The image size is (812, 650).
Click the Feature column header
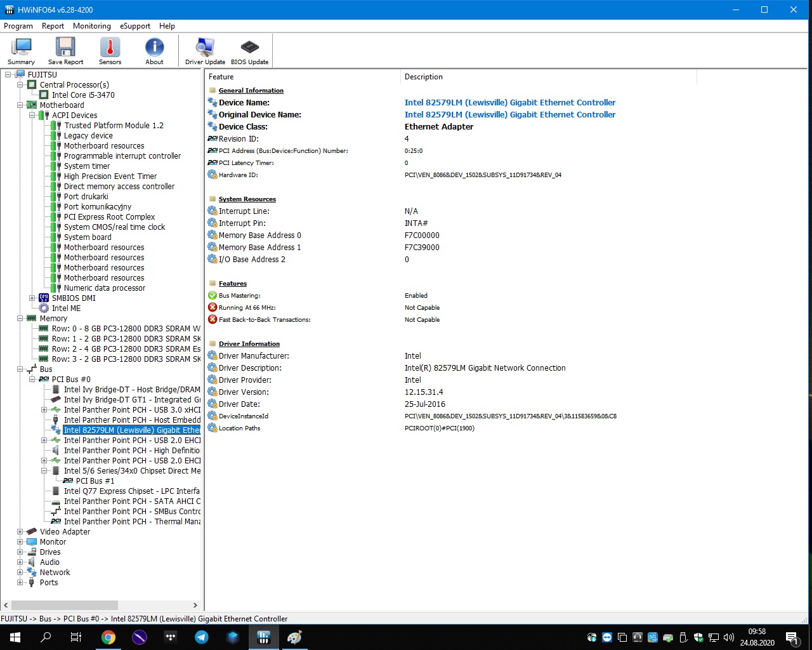303,77
